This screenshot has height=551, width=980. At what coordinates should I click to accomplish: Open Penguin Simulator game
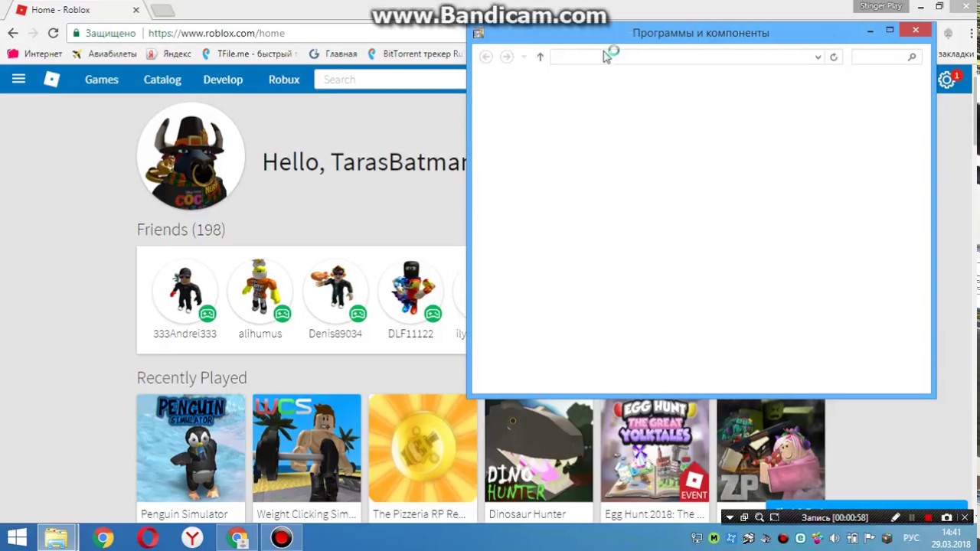point(191,458)
